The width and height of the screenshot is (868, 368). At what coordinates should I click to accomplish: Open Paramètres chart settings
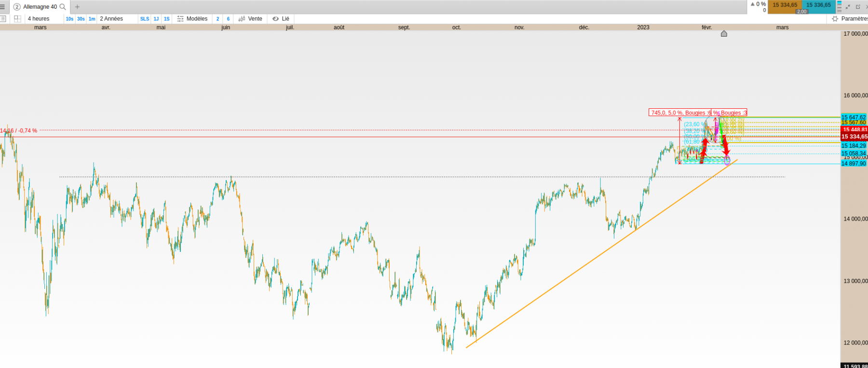(850, 19)
